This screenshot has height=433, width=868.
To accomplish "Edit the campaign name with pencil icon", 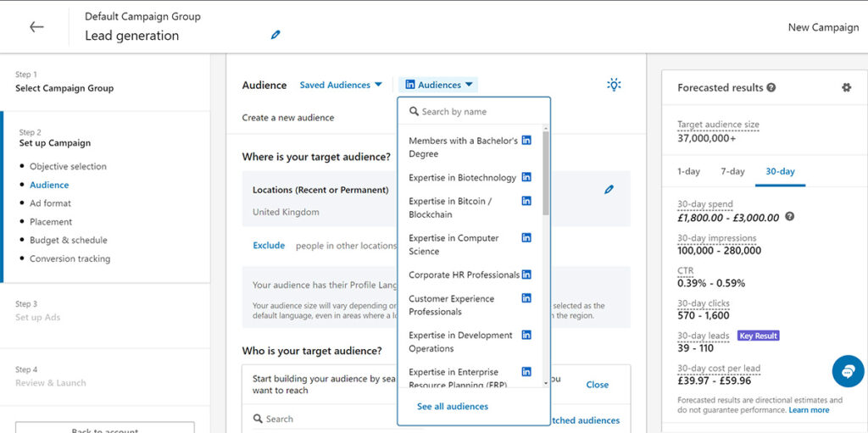I will tap(275, 35).
